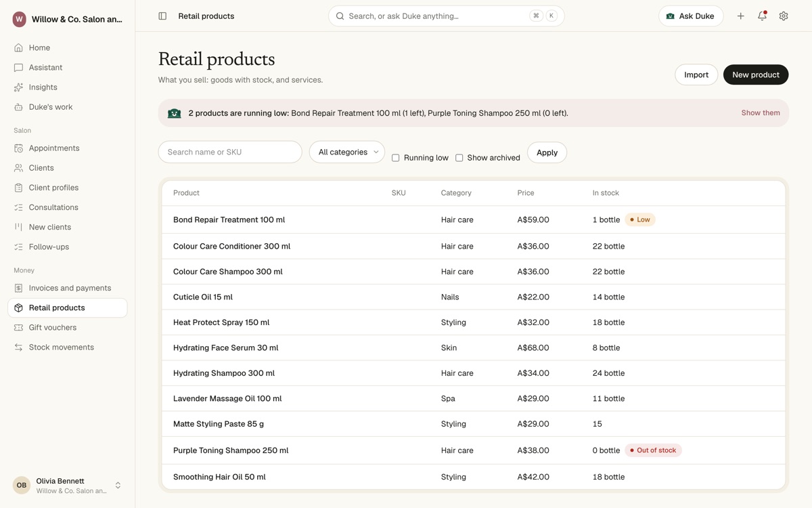Click the Low stock badge
This screenshot has width=812, height=508.
[x=640, y=219]
